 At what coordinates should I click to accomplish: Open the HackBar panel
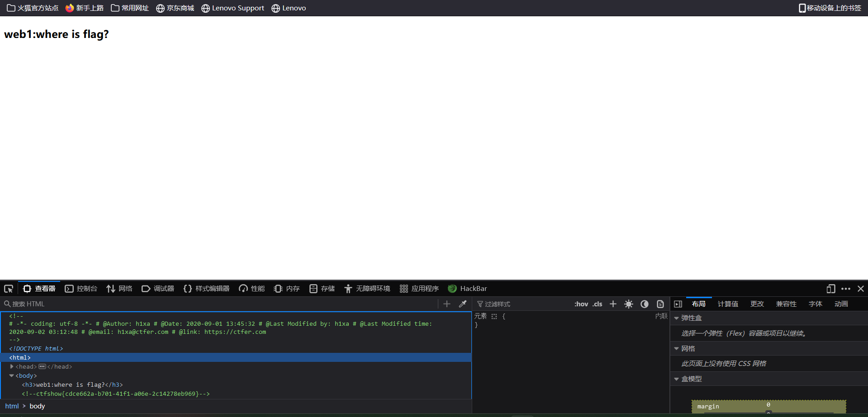point(468,289)
